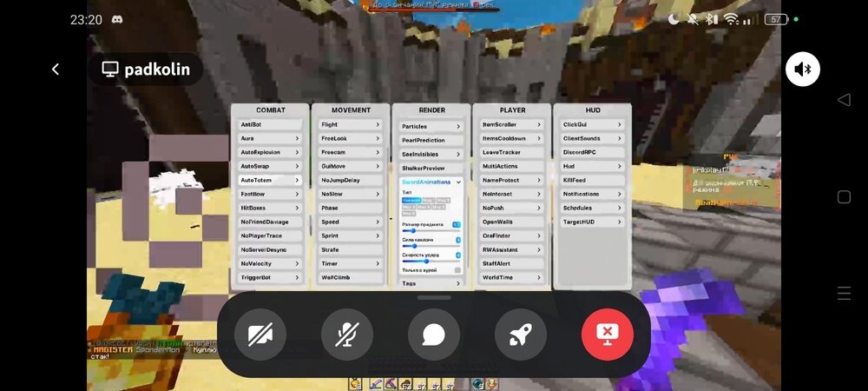Enable the NoPlayerTrace module

coord(271,236)
